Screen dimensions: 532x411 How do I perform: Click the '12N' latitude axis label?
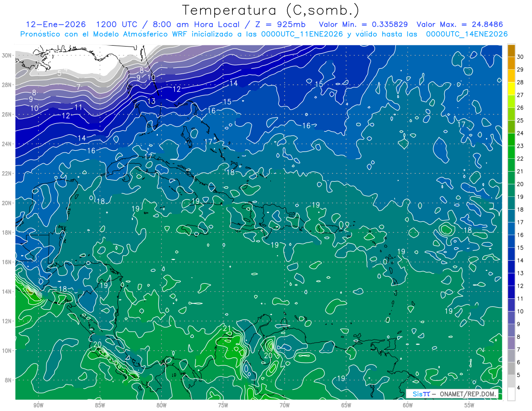tap(6, 321)
